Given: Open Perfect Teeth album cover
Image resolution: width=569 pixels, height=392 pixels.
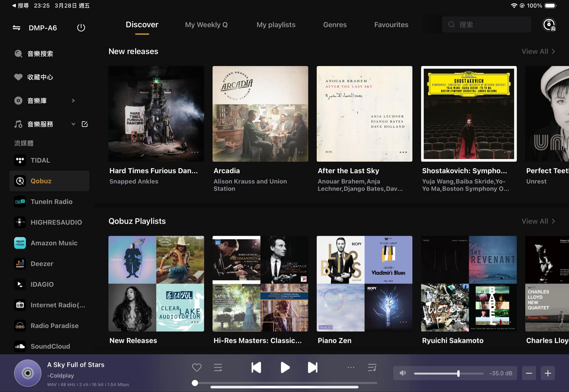Looking at the screenshot, I should [x=547, y=114].
